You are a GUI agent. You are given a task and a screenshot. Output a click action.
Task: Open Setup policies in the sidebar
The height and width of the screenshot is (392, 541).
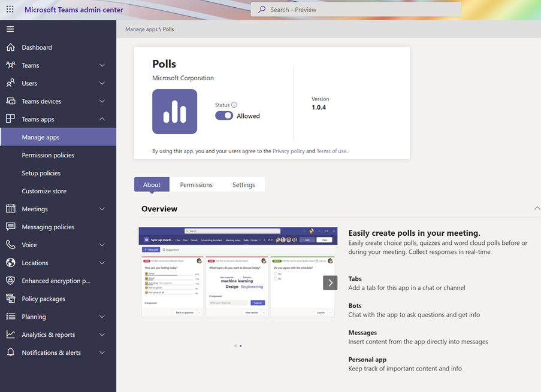(58, 173)
